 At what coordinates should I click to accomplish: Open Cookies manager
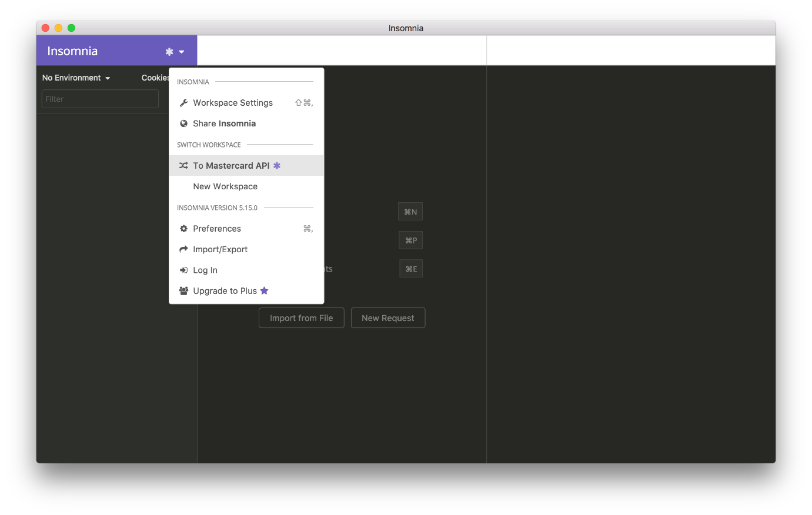pos(154,78)
